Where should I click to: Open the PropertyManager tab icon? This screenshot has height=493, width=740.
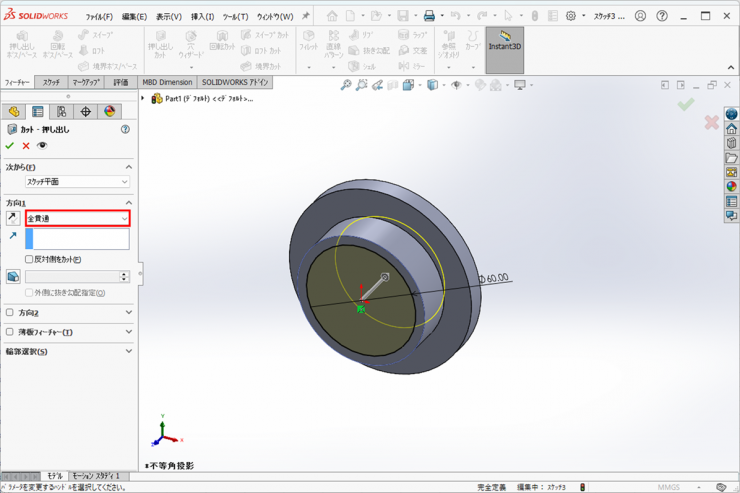click(x=38, y=112)
